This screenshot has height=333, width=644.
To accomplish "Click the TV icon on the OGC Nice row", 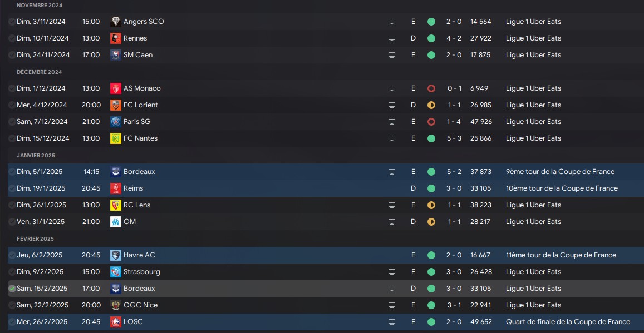I will (391, 305).
